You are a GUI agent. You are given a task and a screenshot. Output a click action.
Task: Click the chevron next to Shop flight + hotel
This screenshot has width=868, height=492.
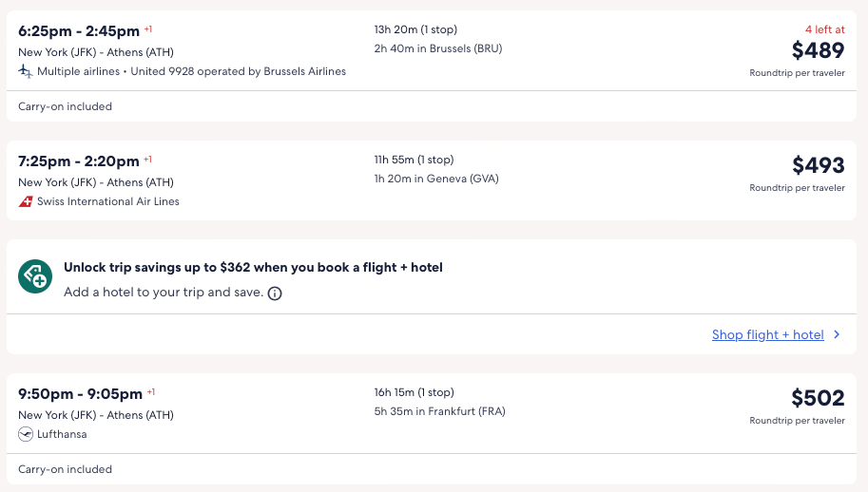point(837,334)
